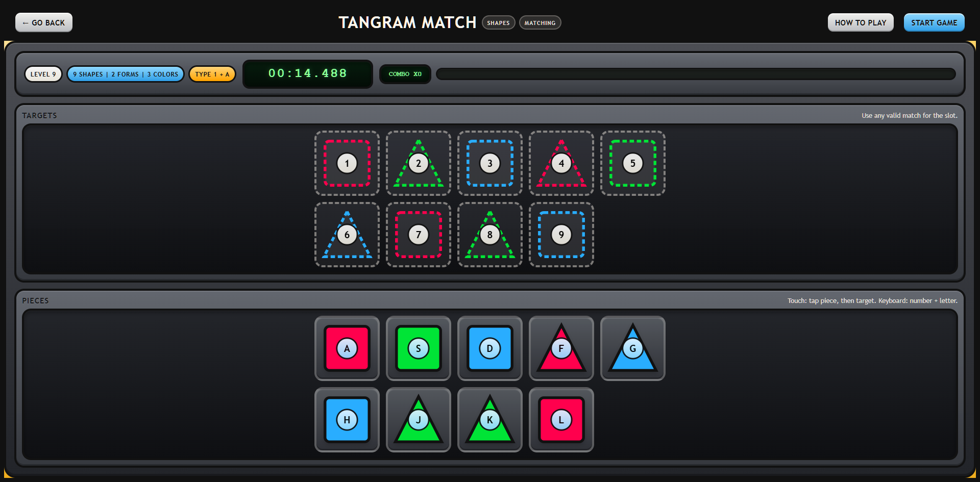The height and width of the screenshot is (482, 980).
Task: Choose target slot 6 blue dashed triangle
Action: (x=347, y=235)
